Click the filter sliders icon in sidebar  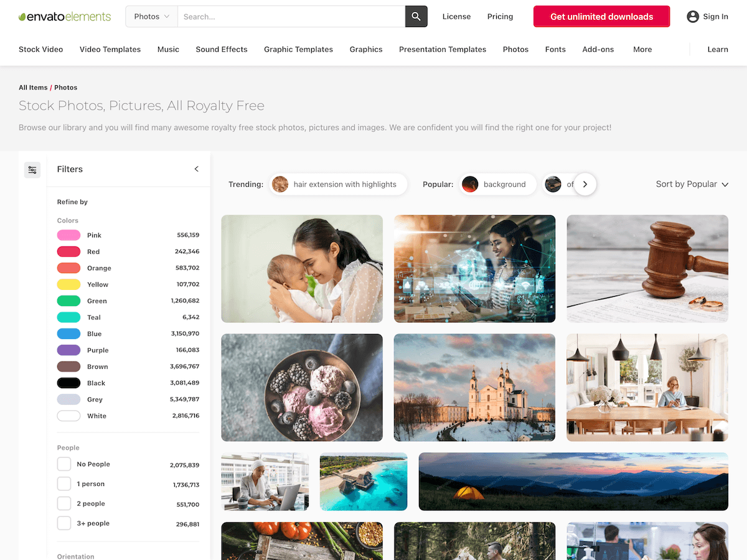coord(32,170)
